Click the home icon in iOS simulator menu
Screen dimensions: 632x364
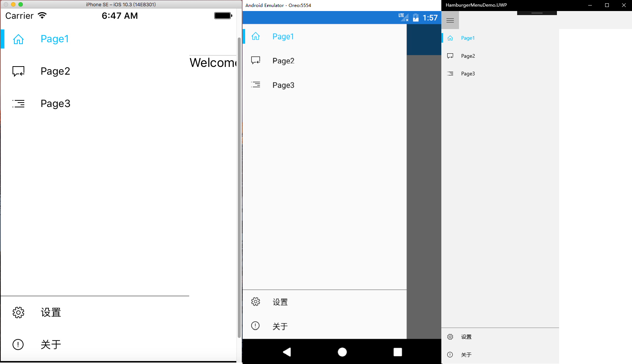[18, 39]
